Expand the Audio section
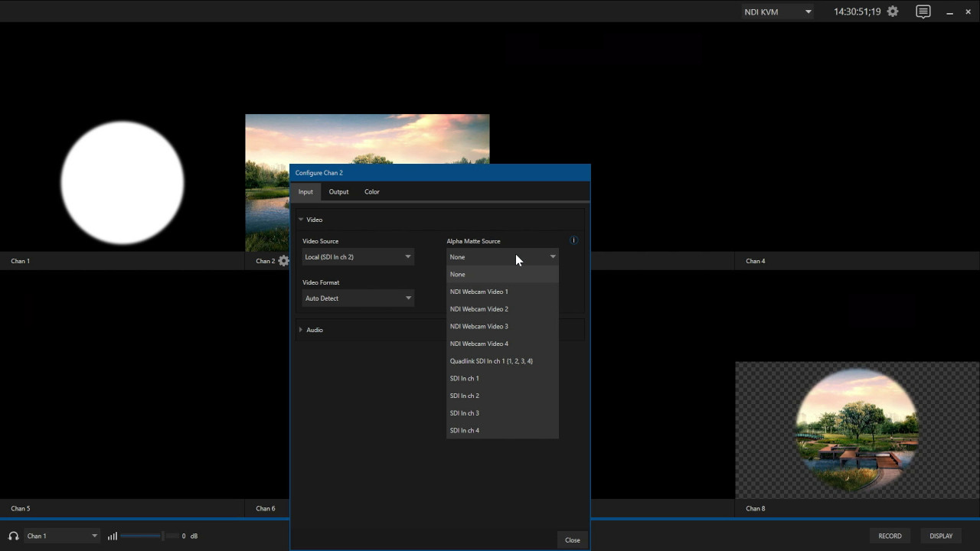Screen dimensions: 980x551 [x=301, y=330]
